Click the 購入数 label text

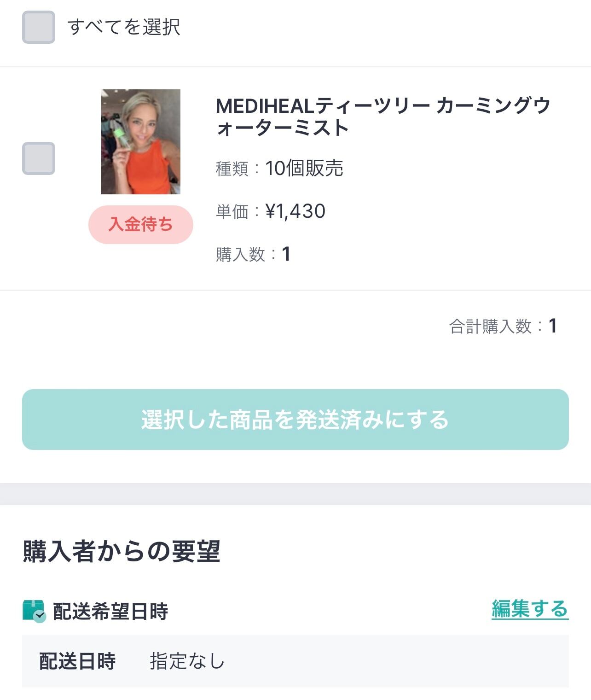[240, 255]
